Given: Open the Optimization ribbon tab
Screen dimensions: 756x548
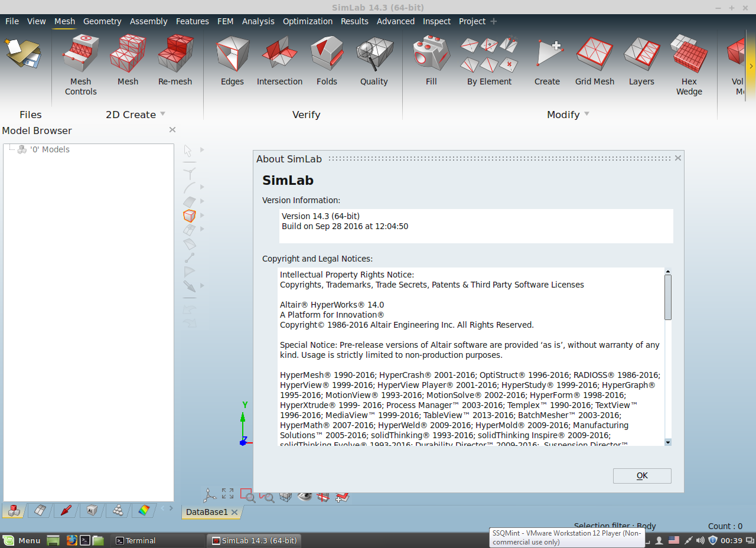Looking at the screenshot, I should pyautogui.click(x=308, y=21).
